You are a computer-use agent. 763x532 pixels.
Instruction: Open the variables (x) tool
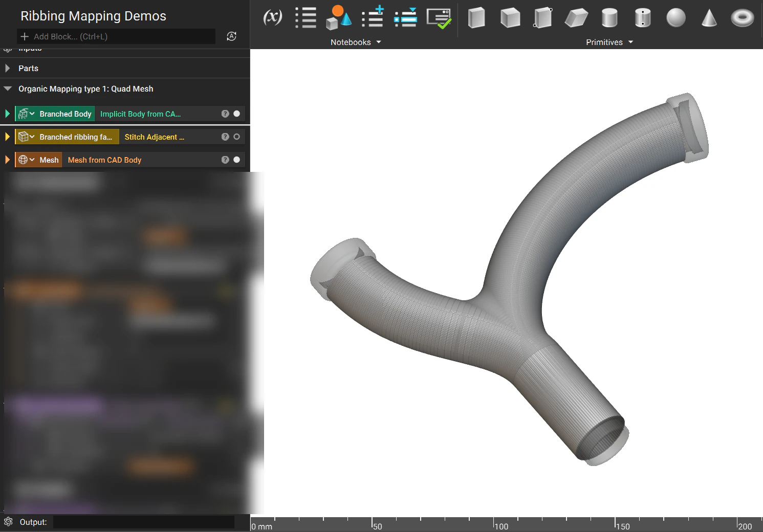tap(273, 17)
